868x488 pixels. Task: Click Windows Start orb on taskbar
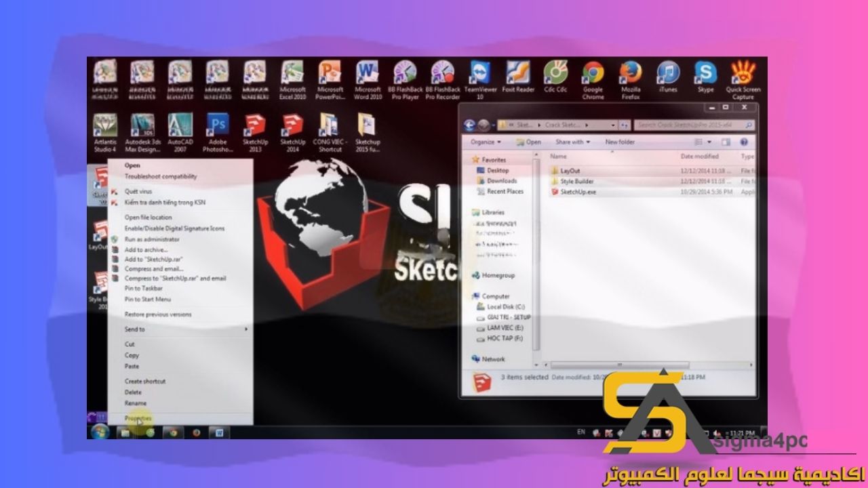(x=100, y=432)
